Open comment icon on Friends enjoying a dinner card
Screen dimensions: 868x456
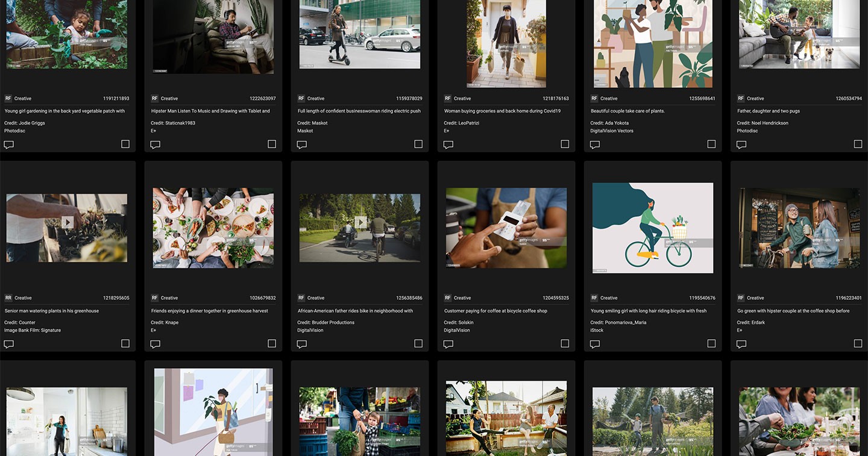156,344
